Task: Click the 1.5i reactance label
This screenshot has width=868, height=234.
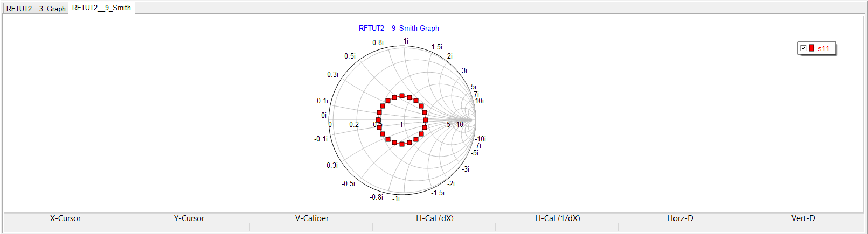Action: (x=436, y=47)
